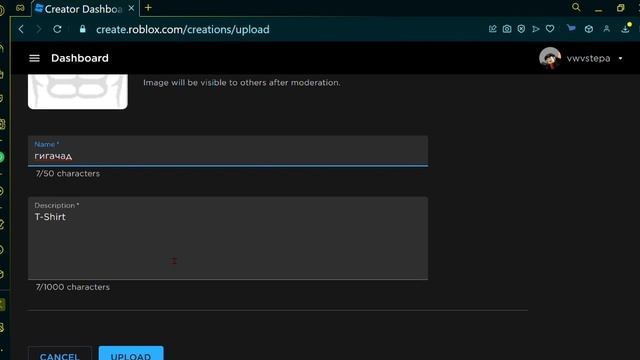Expand the vwvstepa account dropdown arrow
The width and height of the screenshot is (640, 360).
(x=620, y=58)
